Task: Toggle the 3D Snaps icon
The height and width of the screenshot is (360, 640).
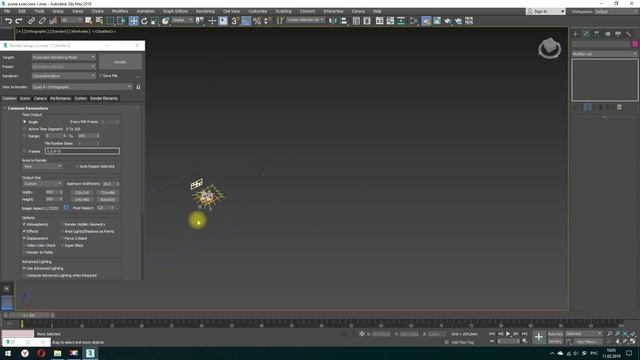Action: (235, 21)
